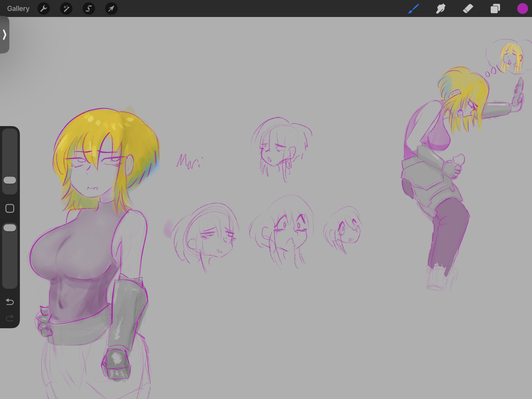Tap the handwritten 'Mori' text on canvas
This screenshot has height=399, width=532.
(x=189, y=161)
